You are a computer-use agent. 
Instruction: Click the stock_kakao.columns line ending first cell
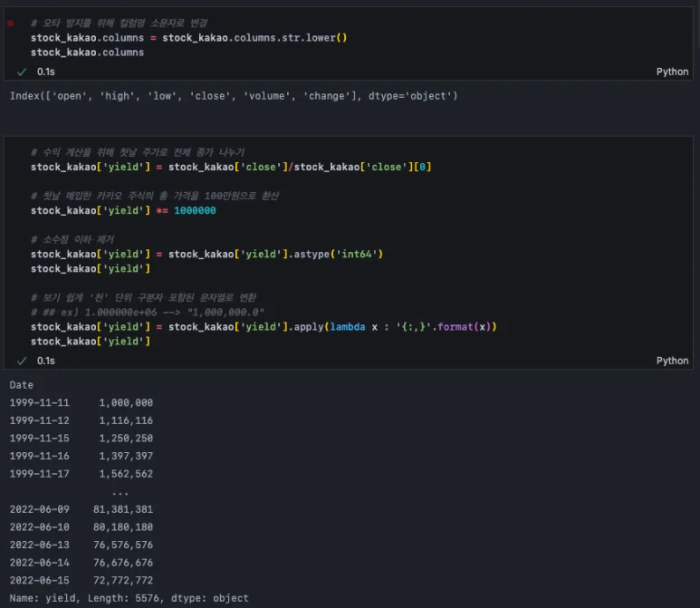coord(87,53)
